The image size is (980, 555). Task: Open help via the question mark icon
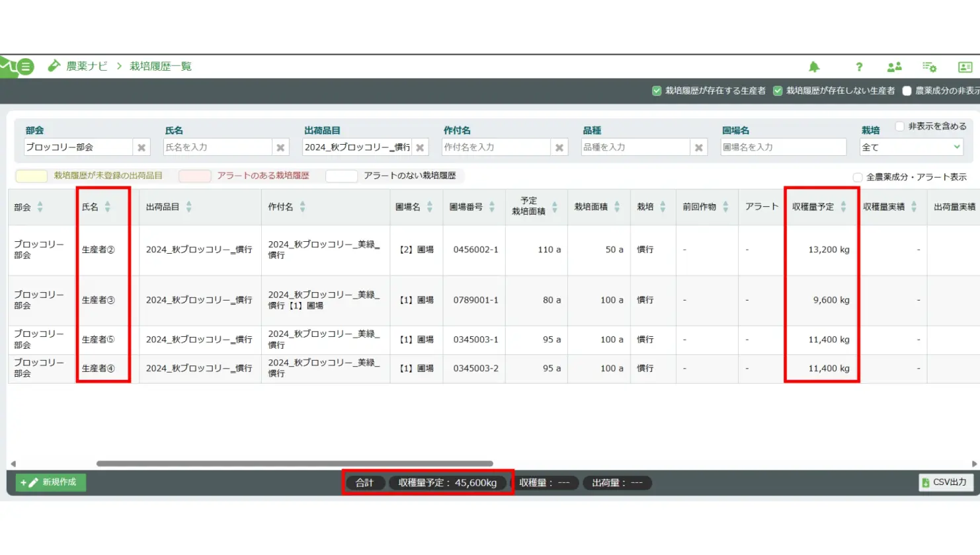pos(858,67)
